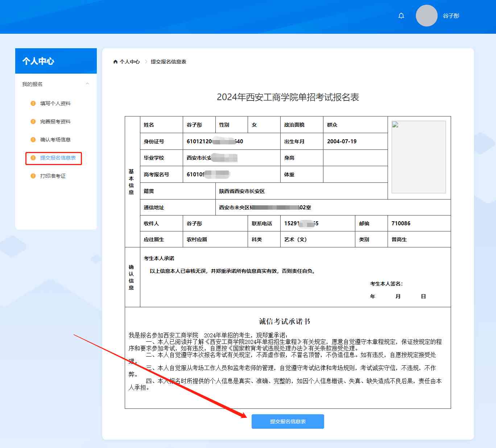496x448 pixels.
Task: Click the warning icon beside 完善报考资料
Action: [x=33, y=122]
